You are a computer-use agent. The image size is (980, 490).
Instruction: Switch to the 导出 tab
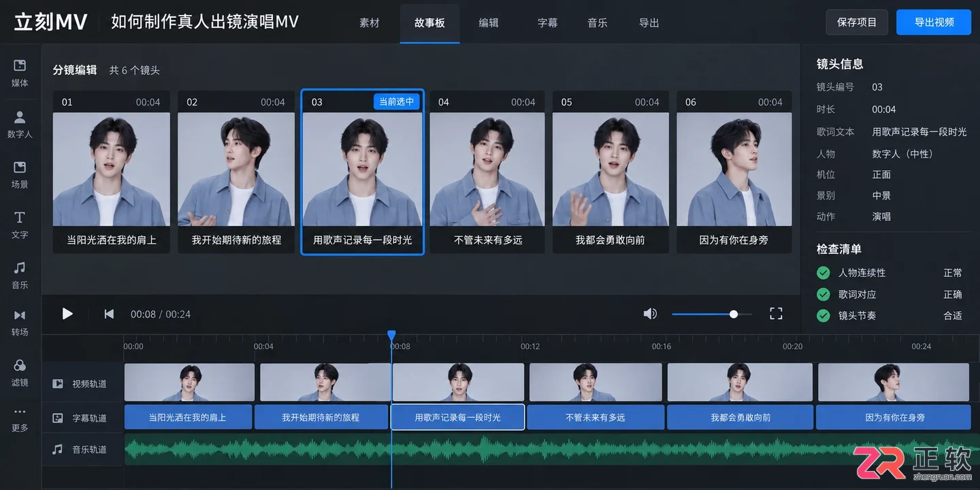pyautogui.click(x=649, y=22)
